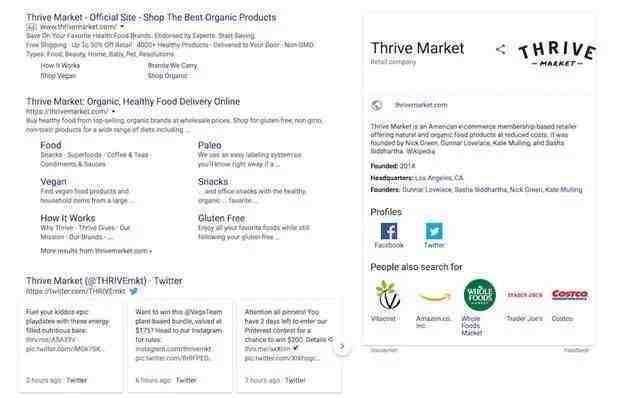Select the Costco logo
The image size is (618, 398).
[x=570, y=295]
